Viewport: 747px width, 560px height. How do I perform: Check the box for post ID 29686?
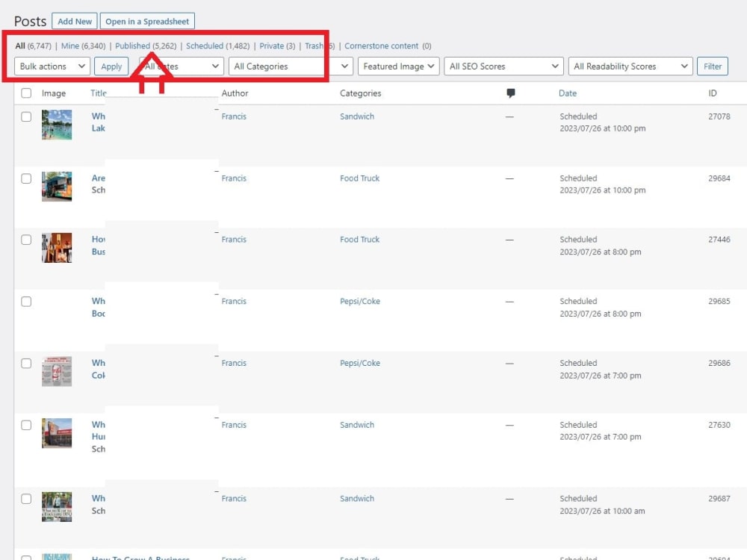pyautogui.click(x=26, y=364)
